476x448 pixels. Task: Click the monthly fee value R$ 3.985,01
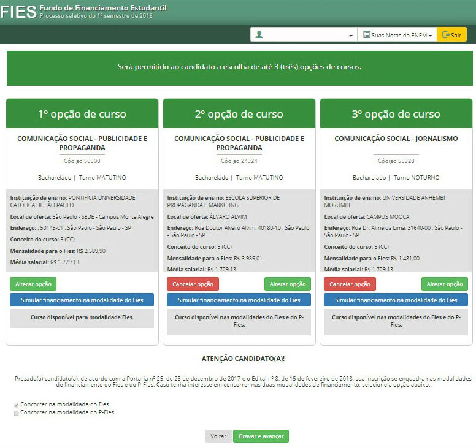[x=248, y=259]
